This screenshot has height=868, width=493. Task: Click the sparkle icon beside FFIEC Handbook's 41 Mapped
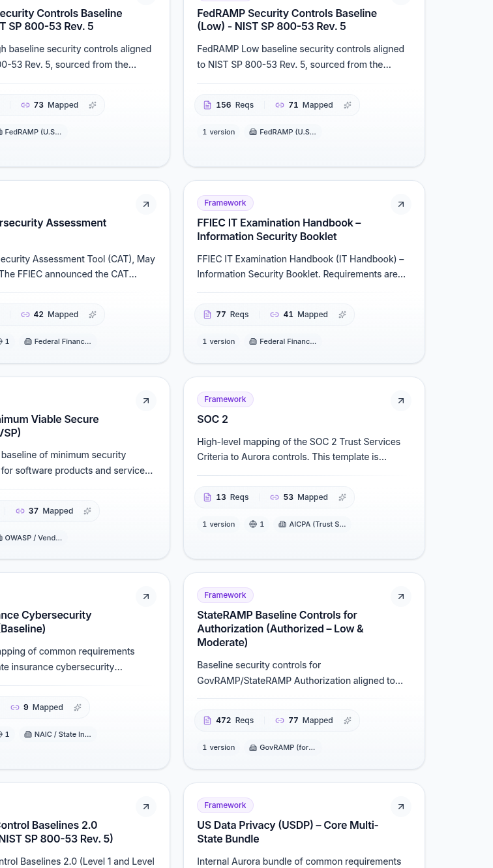point(342,315)
